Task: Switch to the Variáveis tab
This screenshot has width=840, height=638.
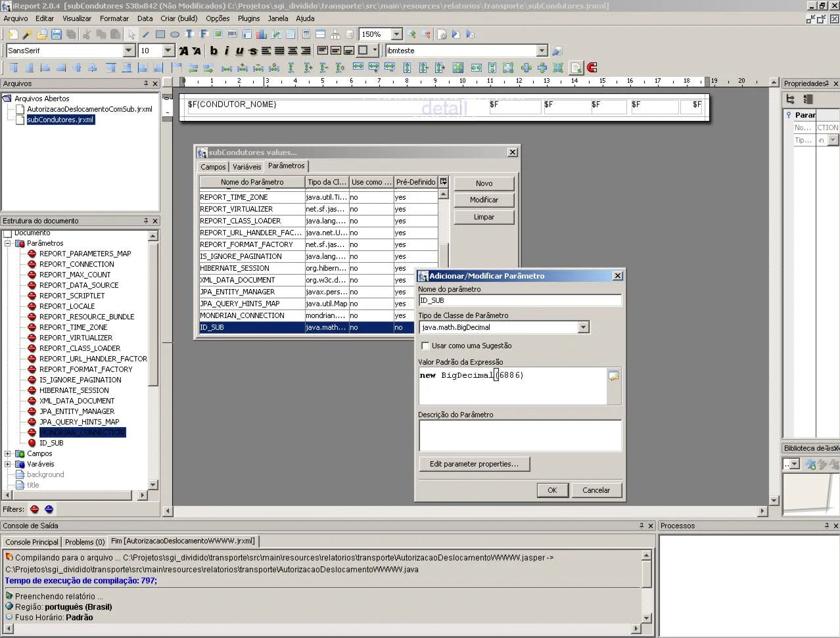Action: (x=246, y=167)
